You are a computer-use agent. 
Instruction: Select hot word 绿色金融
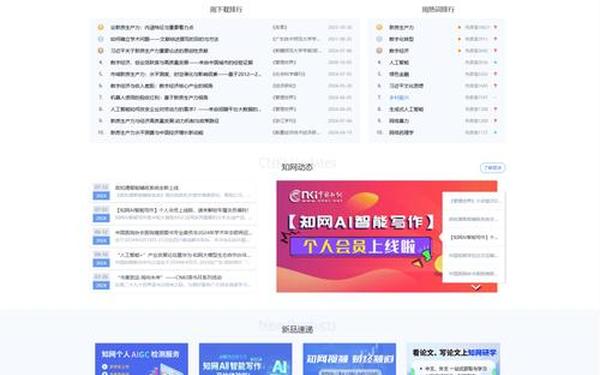coord(399,74)
